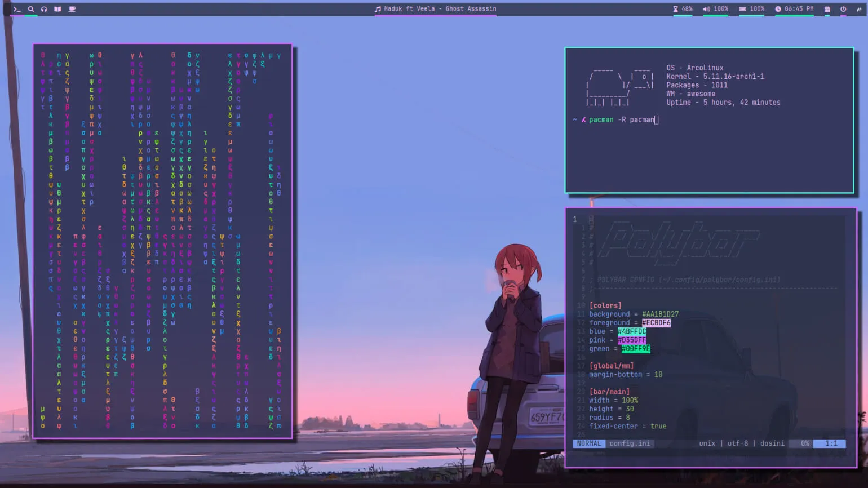The height and width of the screenshot is (488, 868).
Task: Place cursor on the [bar/main] section header
Action: 609,392
